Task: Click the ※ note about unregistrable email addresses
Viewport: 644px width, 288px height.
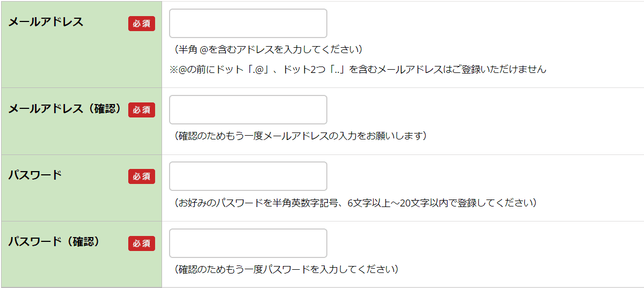Action: [x=358, y=69]
